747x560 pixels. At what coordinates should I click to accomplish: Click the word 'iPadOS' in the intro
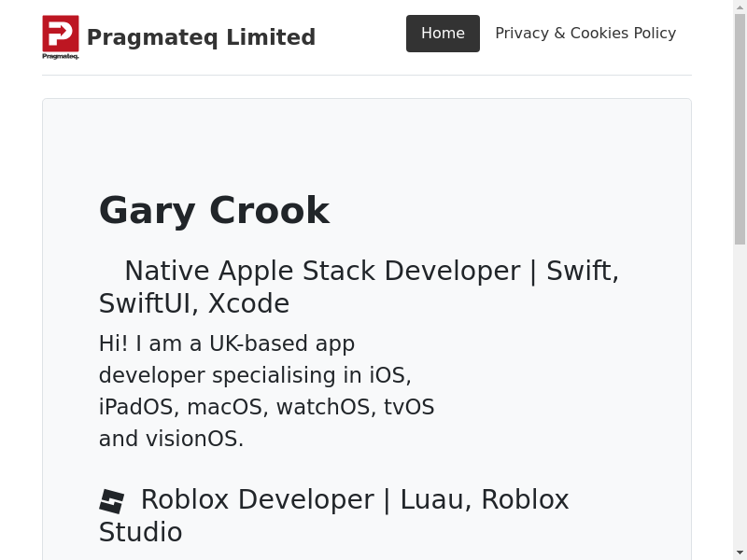click(135, 407)
